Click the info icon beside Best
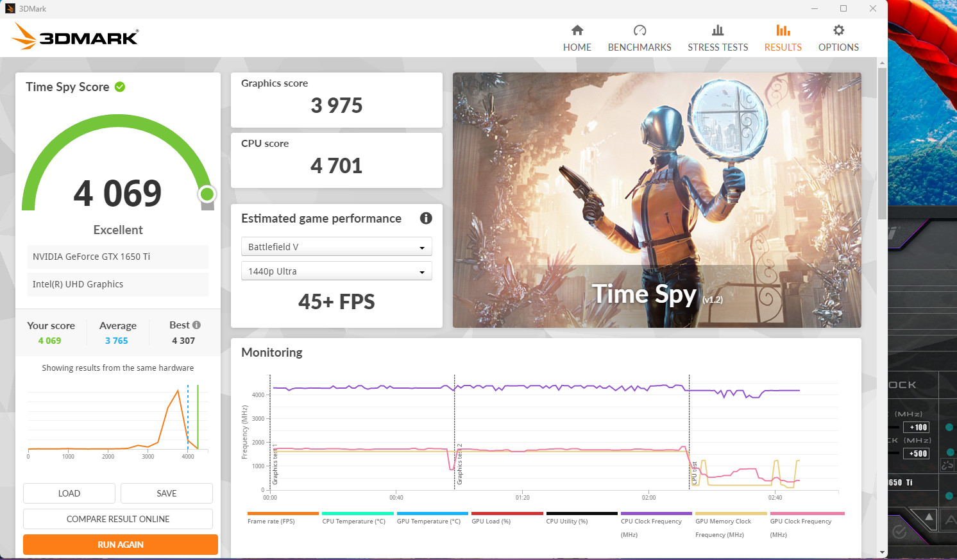The width and height of the screenshot is (957, 560). click(x=196, y=325)
